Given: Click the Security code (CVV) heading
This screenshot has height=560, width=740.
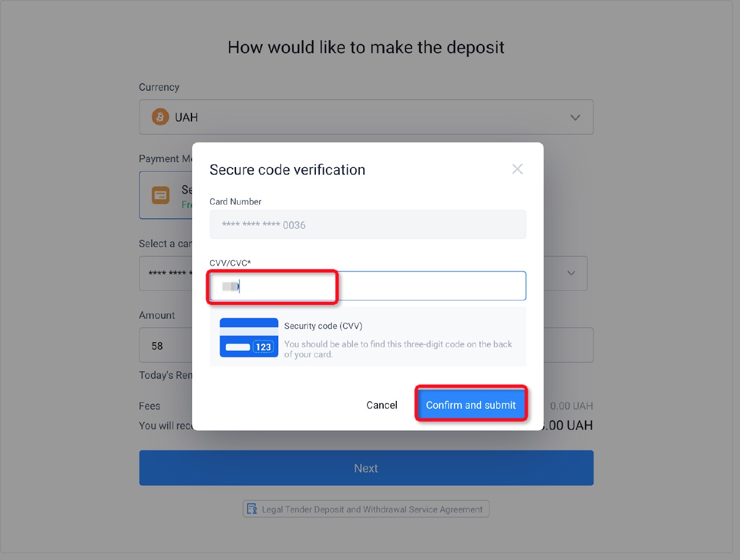Looking at the screenshot, I should coord(323,326).
